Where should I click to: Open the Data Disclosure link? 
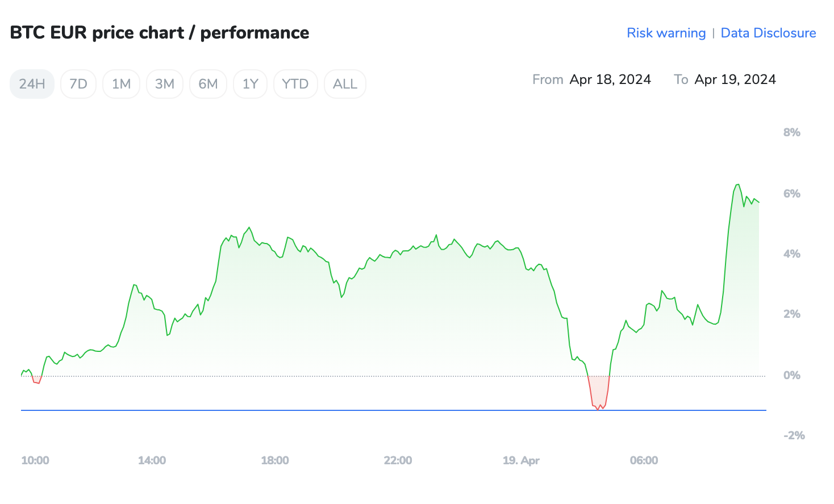(x=768, y=33)
